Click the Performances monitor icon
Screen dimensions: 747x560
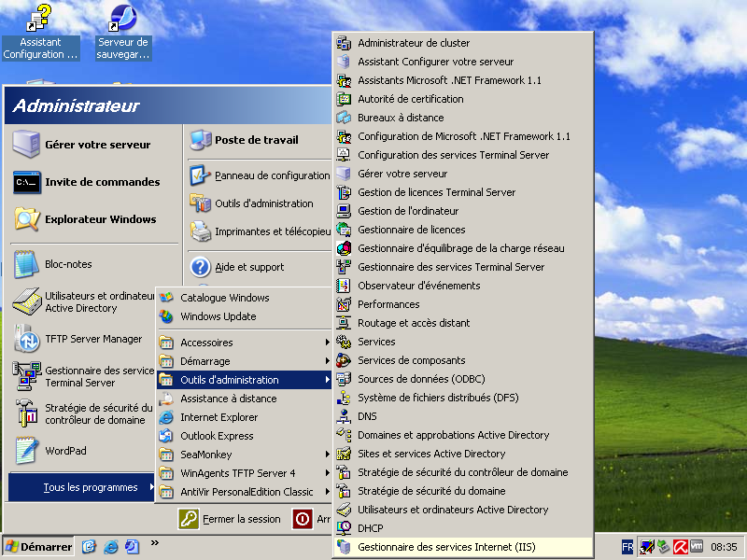(344, 304)
